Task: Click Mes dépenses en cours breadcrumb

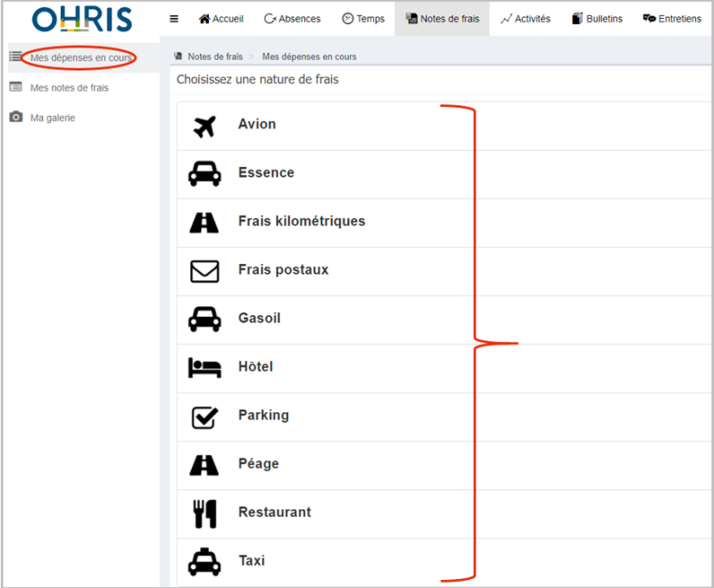Action: pyautogui.click(x=309, y=56)
